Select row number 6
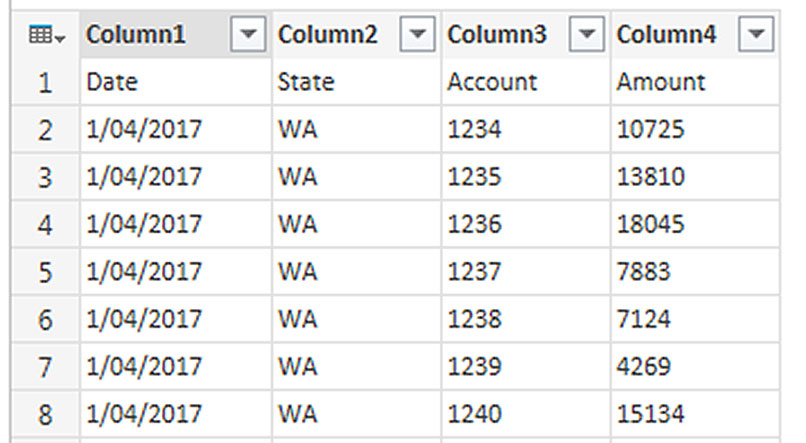 tap(46, 319)
